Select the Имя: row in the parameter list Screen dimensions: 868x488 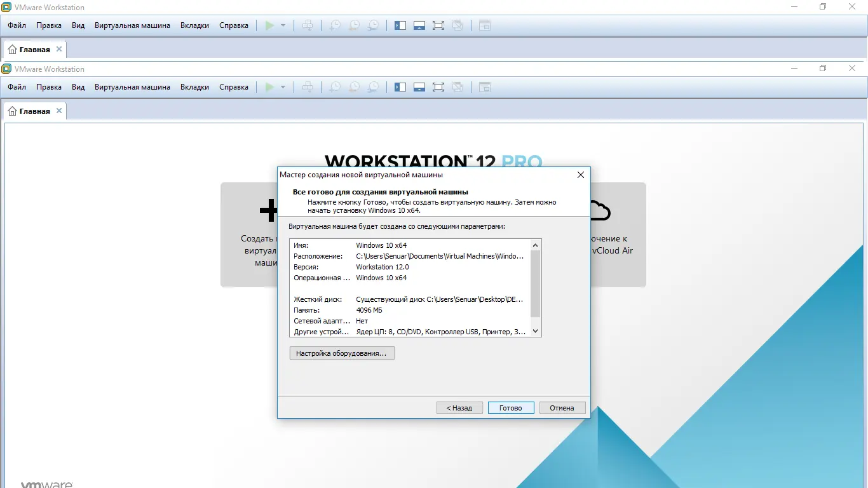pos(410,245)
